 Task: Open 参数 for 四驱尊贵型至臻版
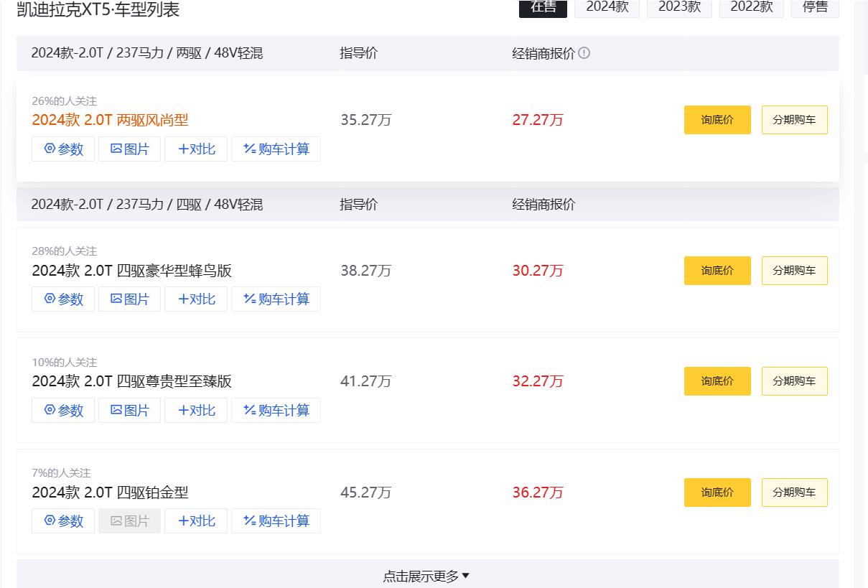pos(63,411)
